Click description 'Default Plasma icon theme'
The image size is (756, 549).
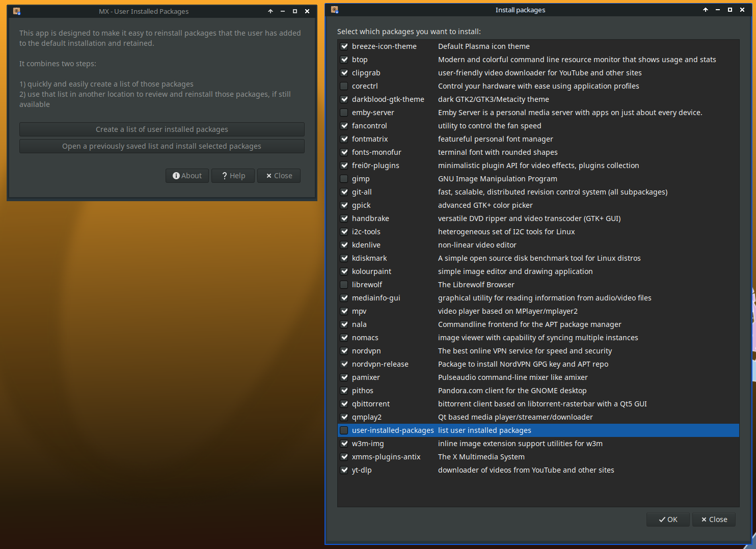tap(483, 46)
